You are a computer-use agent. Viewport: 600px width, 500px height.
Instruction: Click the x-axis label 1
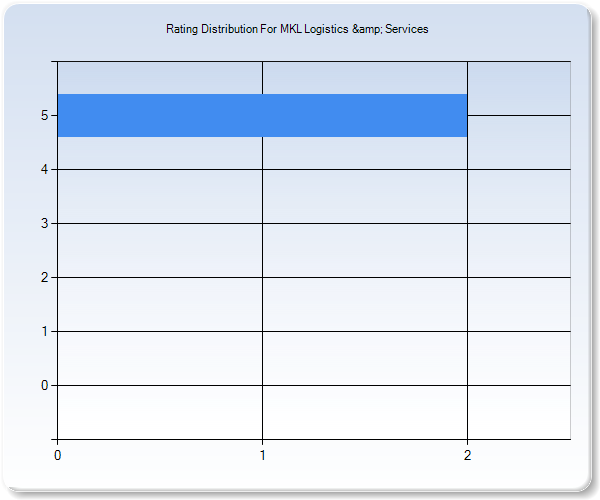262,455
